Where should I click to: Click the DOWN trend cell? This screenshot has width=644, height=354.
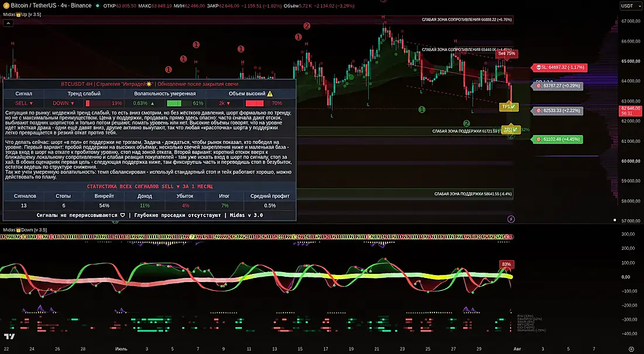coord(63,104)
